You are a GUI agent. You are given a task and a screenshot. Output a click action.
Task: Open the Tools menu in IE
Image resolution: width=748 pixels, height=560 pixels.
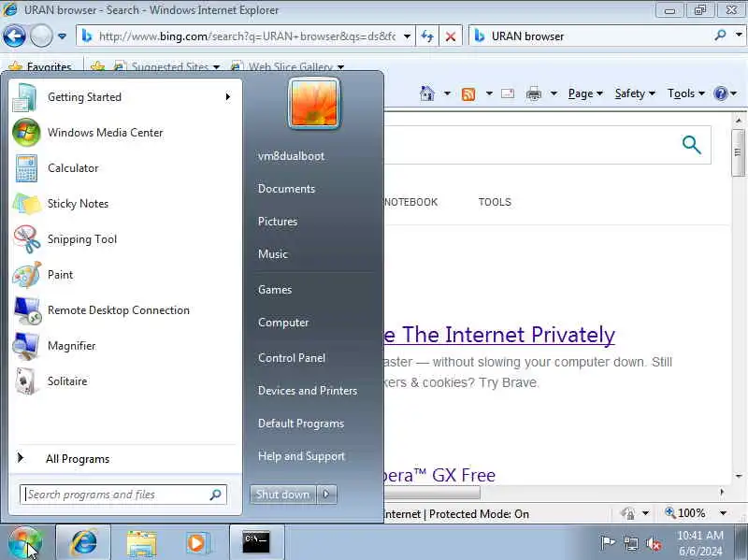tap(685, 93)
